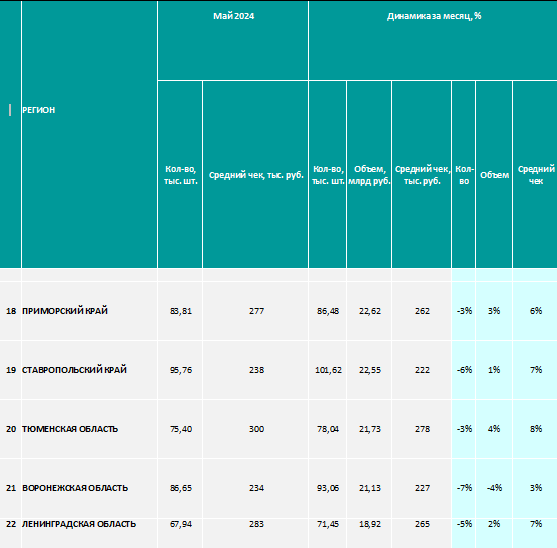Click ПРИМОРСКИЙ КРАЙ region cell
The image size is (557, 548).
coord(89,311)
